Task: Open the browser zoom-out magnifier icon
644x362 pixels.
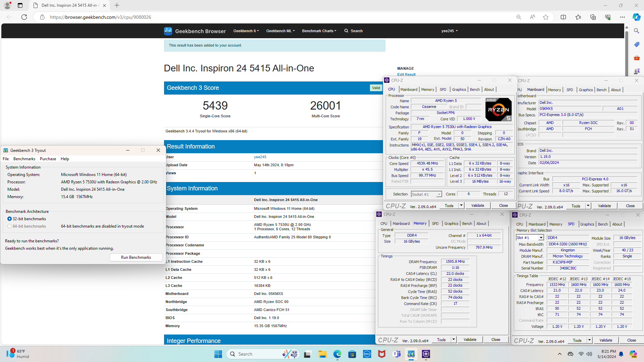Action: tap(519, 17)
